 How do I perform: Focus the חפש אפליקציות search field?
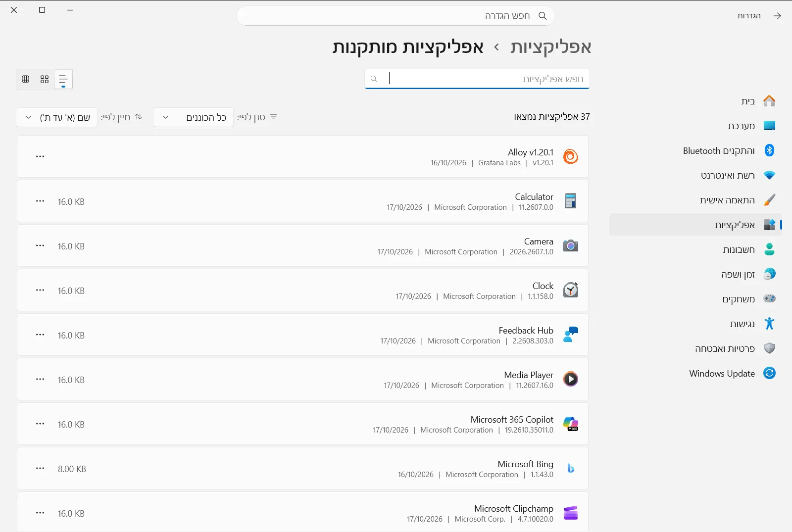pyautogui.click(x=477, y=79)
